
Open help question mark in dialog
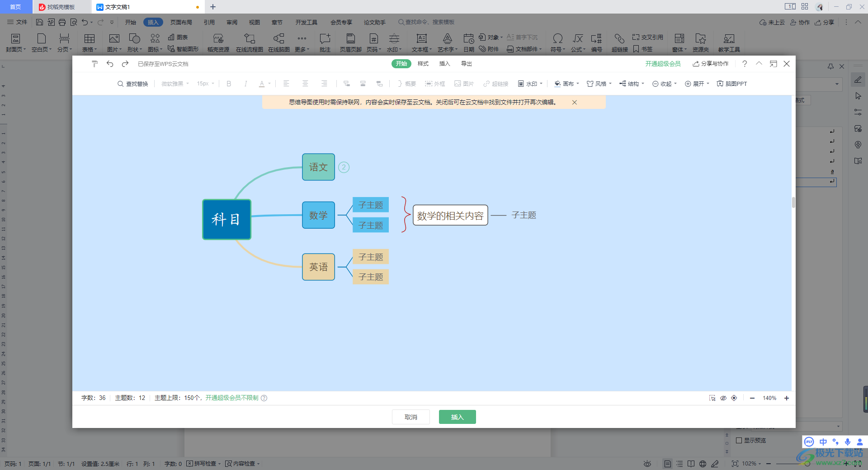point(745,64)
